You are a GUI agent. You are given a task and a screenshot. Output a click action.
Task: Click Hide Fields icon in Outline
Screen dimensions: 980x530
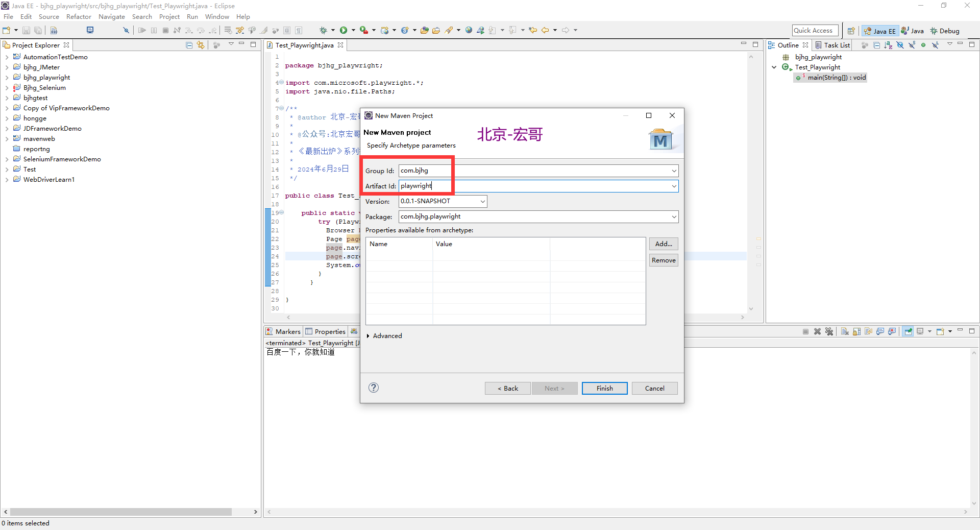click(900, 45)
